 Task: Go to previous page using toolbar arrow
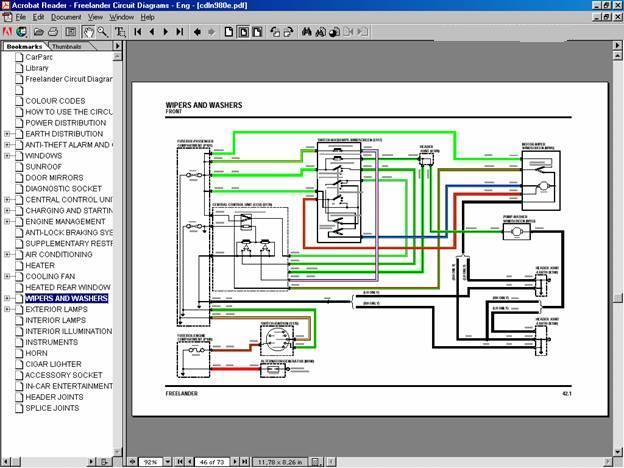(152, 32)
